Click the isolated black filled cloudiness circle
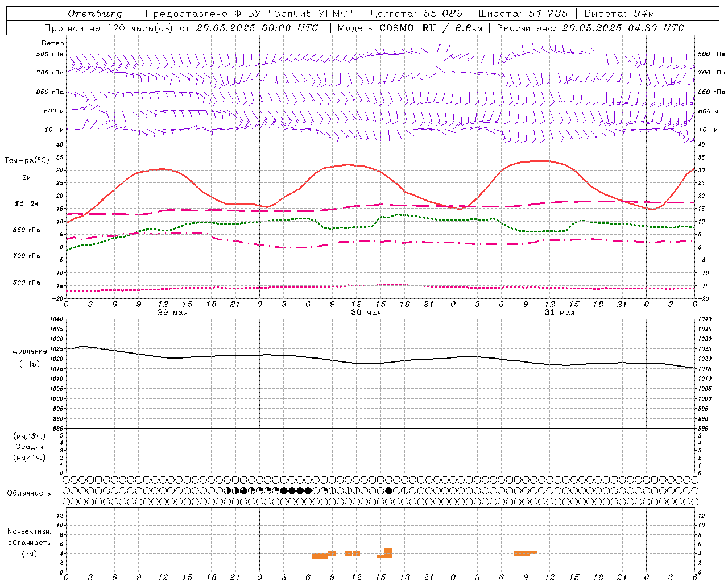 388,490
